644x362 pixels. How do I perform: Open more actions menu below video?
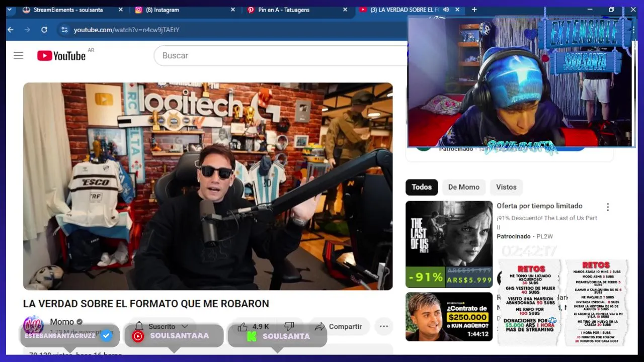point(384,326)
